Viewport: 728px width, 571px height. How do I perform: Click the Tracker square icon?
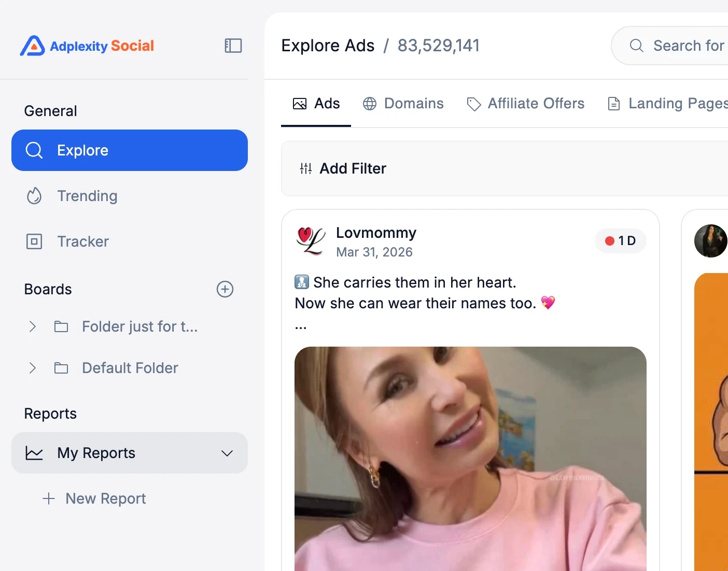click(34, 241)
